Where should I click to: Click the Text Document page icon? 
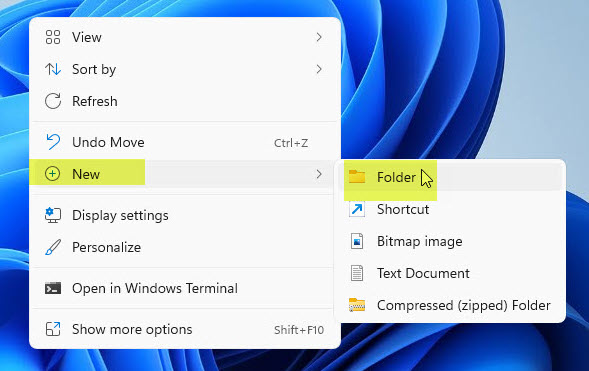pyautogui.click(x=356, y=273)
